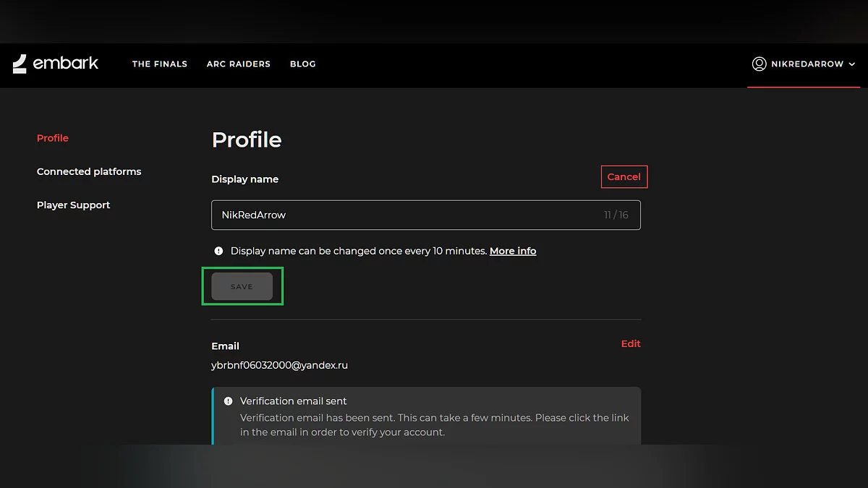
Task: Click the 11 / 16 character counter
Action: pos(616,215)
